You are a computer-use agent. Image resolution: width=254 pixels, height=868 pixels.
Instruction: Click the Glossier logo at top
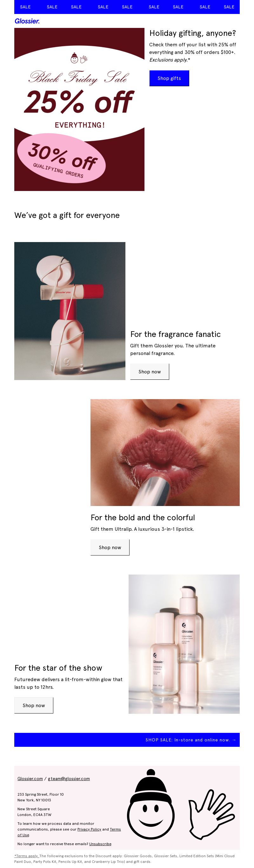point(27,21)
